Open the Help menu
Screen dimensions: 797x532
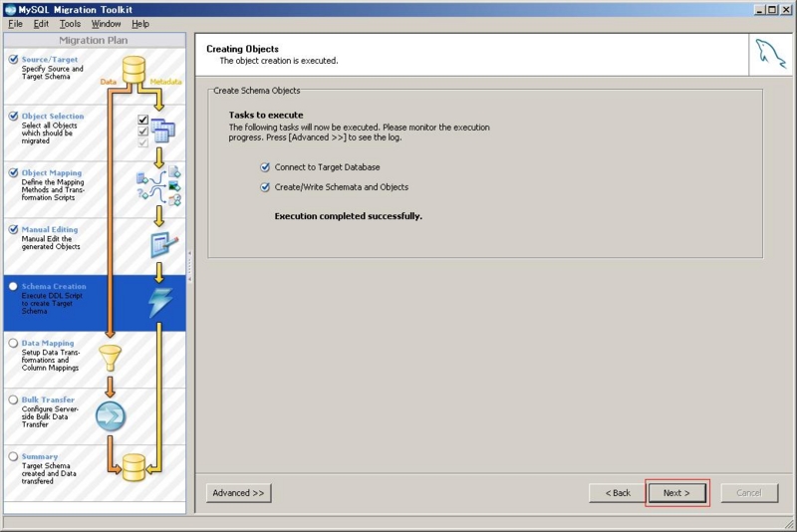click(140, 24)
